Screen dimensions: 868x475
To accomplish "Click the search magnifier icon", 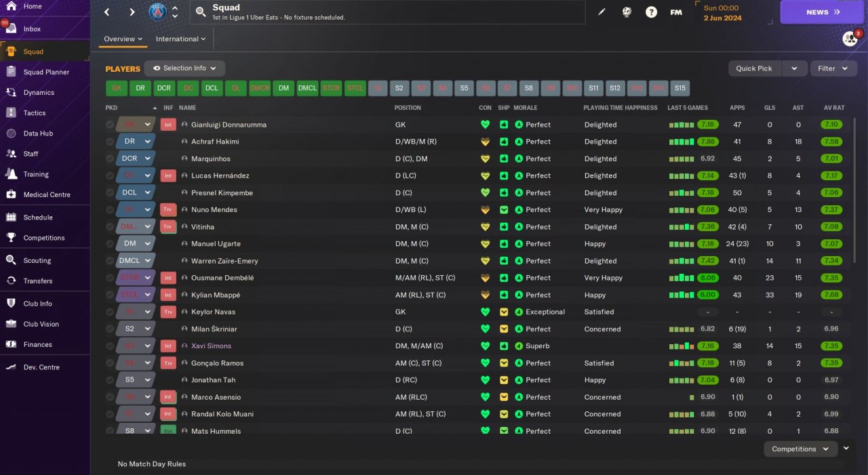I will click(201, 12).
